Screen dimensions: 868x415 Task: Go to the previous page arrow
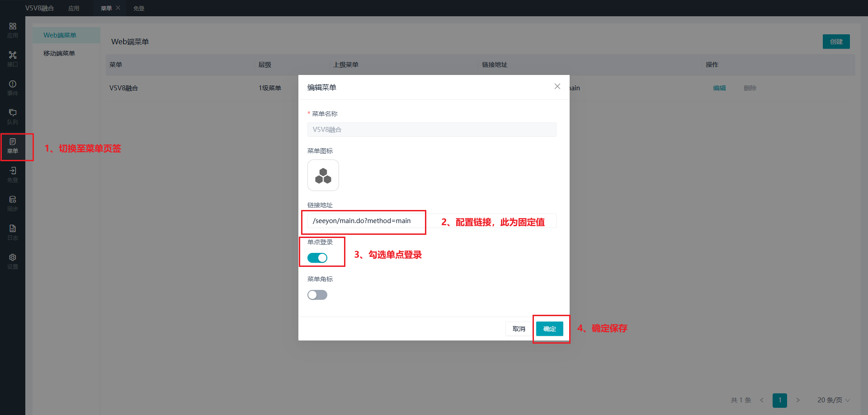(x=762, y=400)
